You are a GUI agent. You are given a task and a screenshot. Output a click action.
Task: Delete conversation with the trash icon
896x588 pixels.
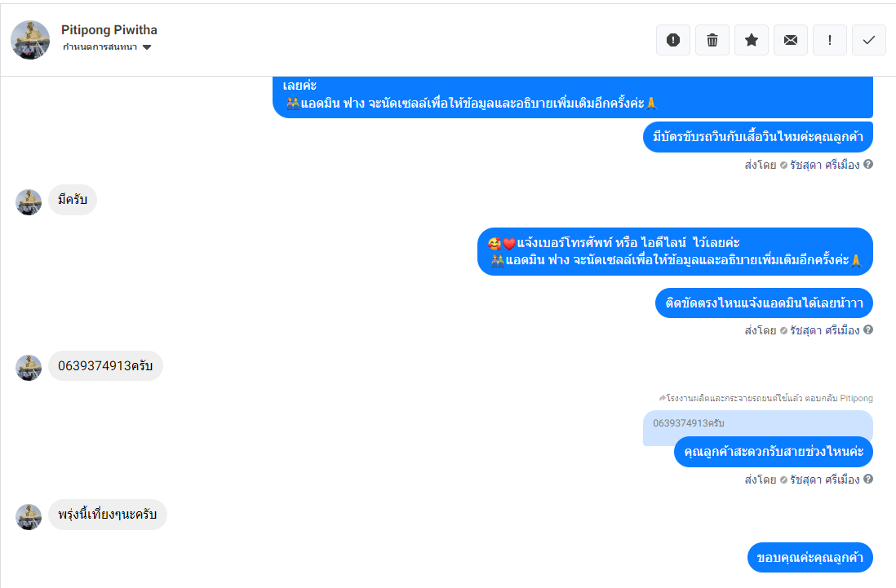712,40
